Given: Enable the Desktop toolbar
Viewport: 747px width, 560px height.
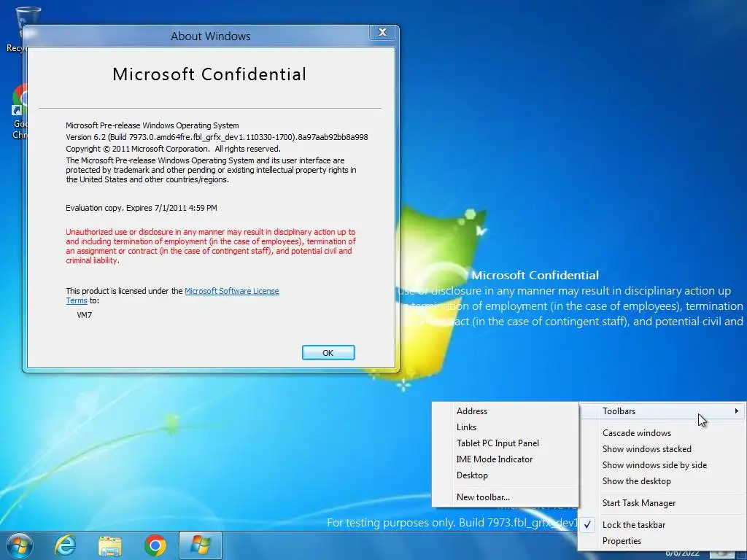Looking at the screenshot, I should coord(505,475).
